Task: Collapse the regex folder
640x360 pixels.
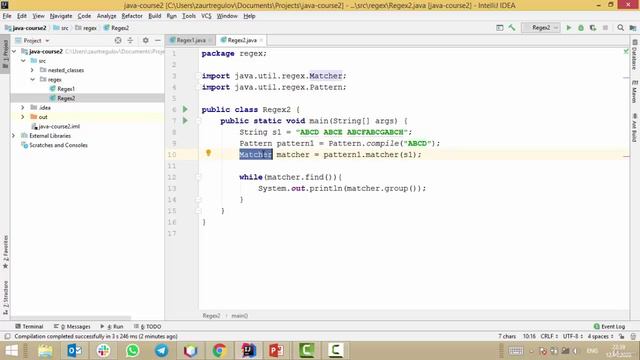Action: pos(32,80)
